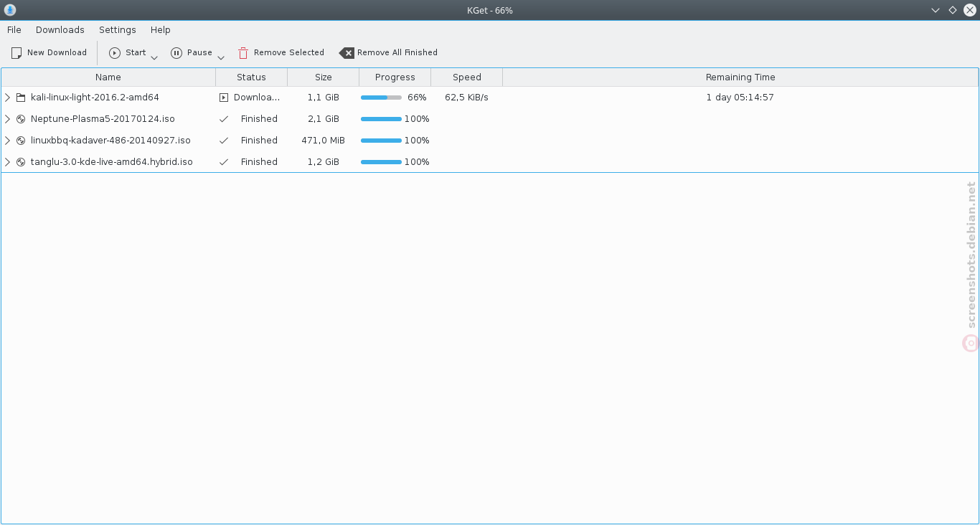This screenshot has width=980, height=525.
Task: Expand the Neptune-Plasma5-20170124.iso row
Action: (x=8, y=119)
